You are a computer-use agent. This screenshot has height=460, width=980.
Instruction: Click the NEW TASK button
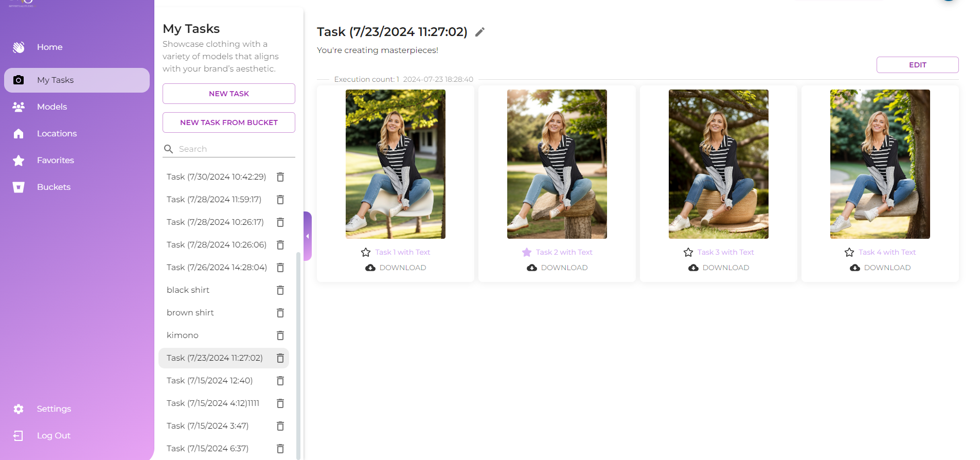pos(229,94)
